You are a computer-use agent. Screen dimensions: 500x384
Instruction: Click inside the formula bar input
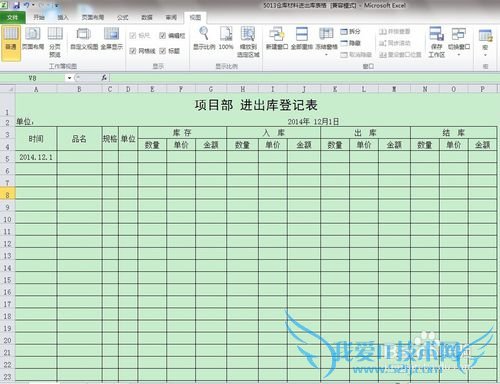point(304,78)
